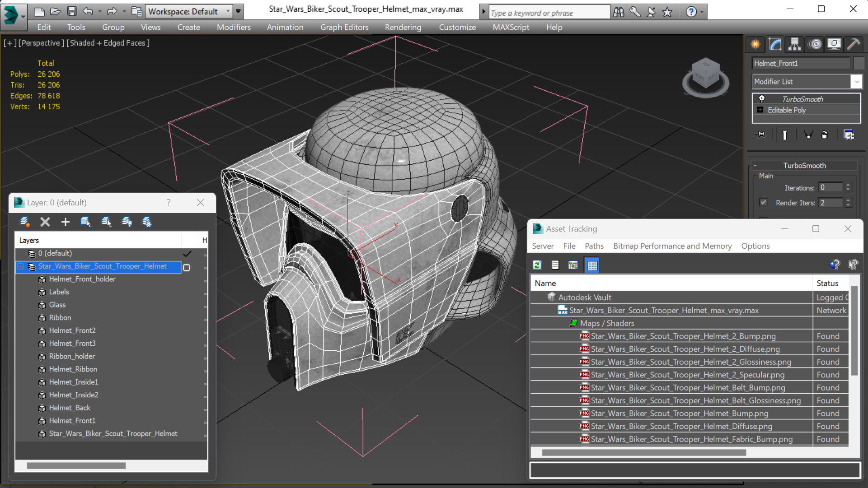Undo the last action via the arrow icon
The width and height of the screenshot is (868, 488).
(88, 11)
